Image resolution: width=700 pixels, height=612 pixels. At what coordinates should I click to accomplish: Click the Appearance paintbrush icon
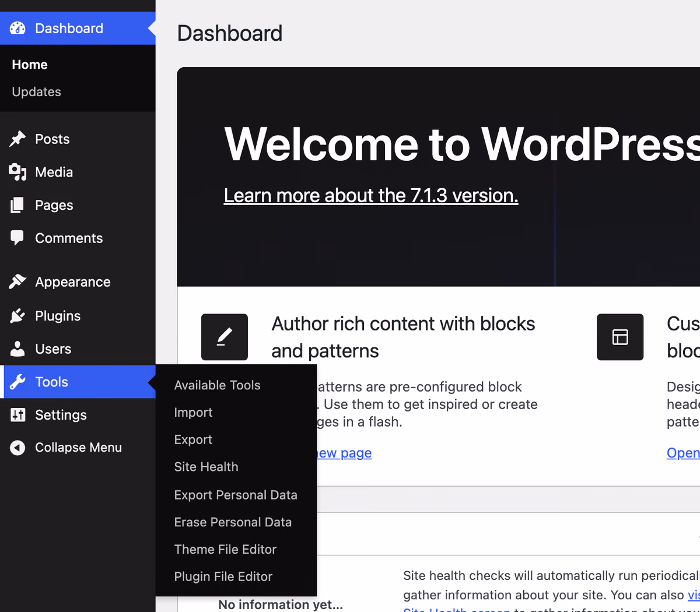(17, 282)
